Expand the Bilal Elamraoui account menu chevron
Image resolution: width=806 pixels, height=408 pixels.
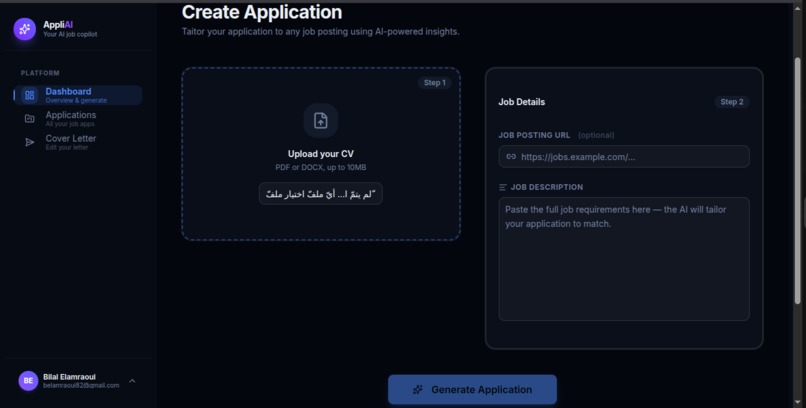point(132,381)
